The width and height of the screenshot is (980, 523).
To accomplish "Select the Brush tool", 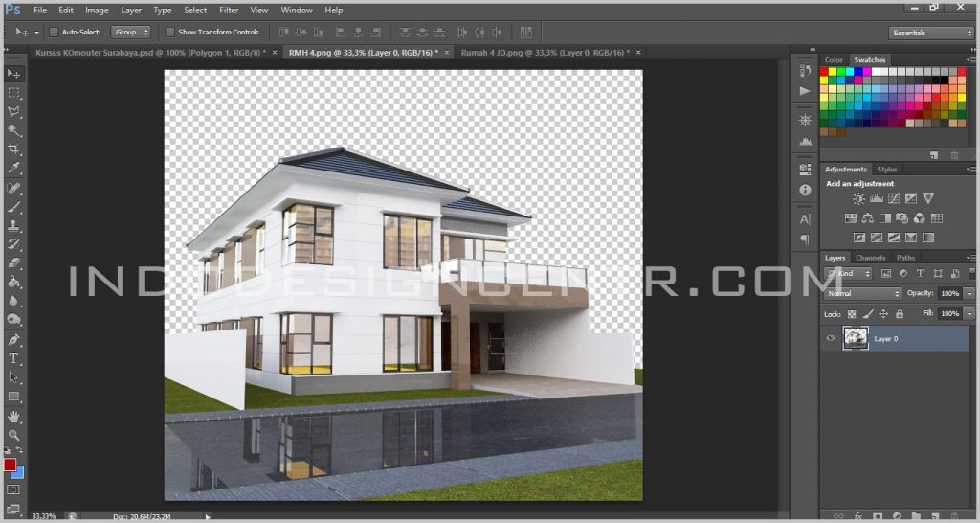I will pyautogui.click(x=13, y=207).
